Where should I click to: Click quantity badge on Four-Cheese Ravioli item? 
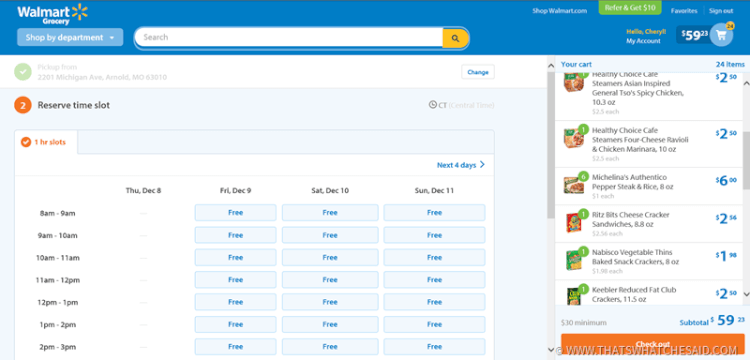(x=583, y=129)
